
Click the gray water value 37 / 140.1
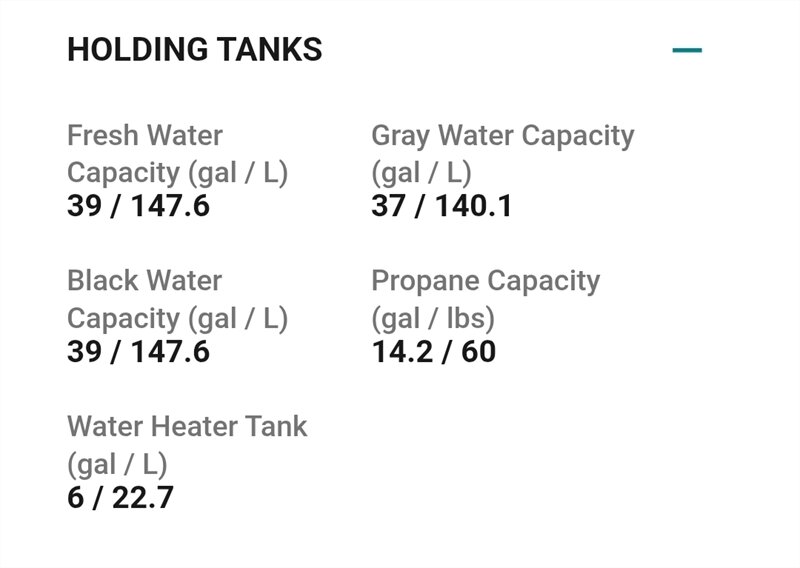pos(441,206)
